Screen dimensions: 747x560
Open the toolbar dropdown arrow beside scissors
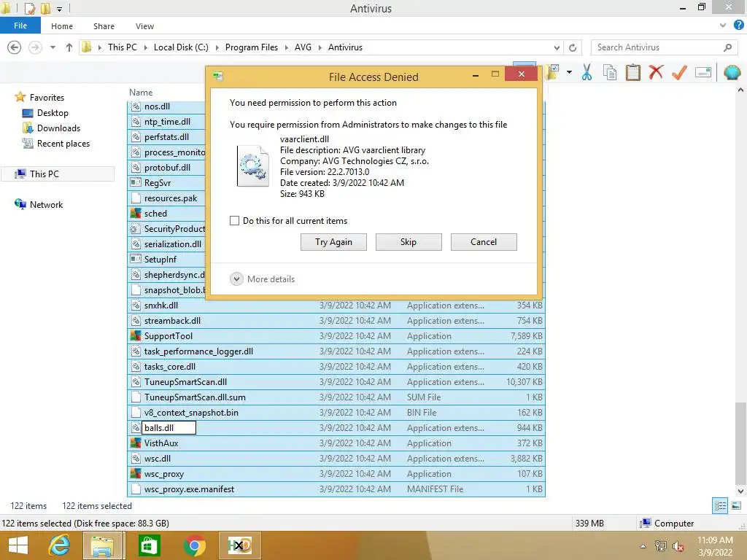[x=569, y=72]
